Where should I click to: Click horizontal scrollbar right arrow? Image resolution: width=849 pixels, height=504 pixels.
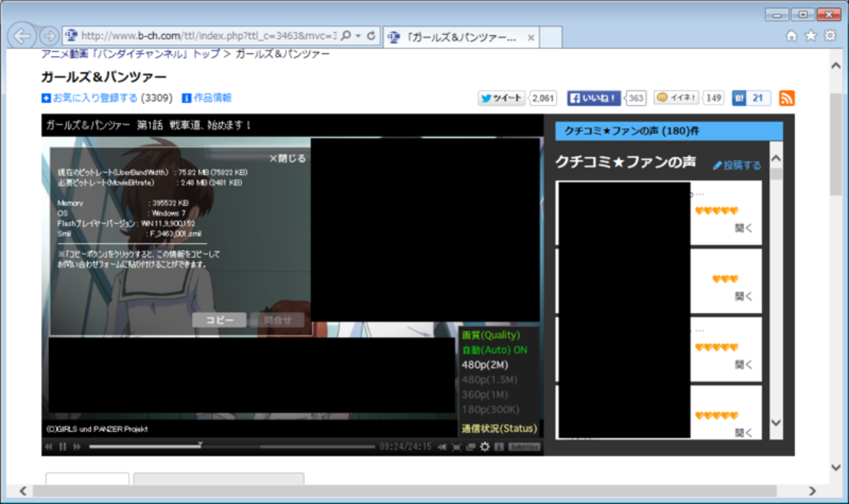(812, 490)
